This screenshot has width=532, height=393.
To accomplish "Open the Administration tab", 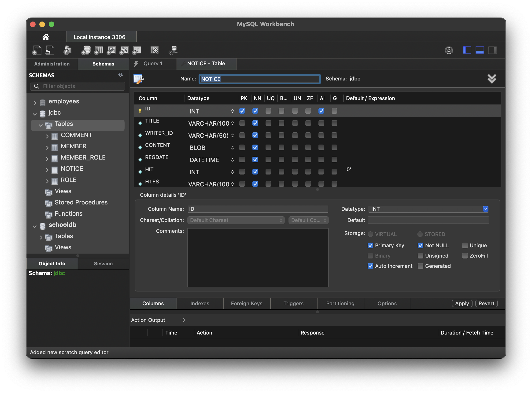I will [52, 64].
